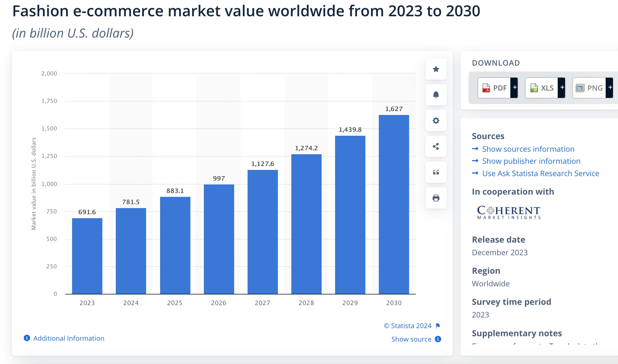Click the quotation citation icon
Screen dimensions: 618x364
tap(436, 172)
